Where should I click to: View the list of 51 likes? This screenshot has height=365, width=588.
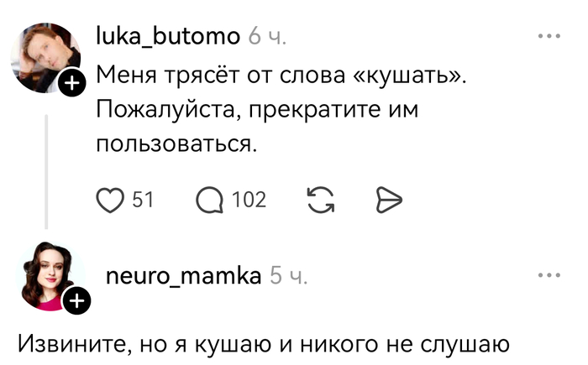(143, 199)
